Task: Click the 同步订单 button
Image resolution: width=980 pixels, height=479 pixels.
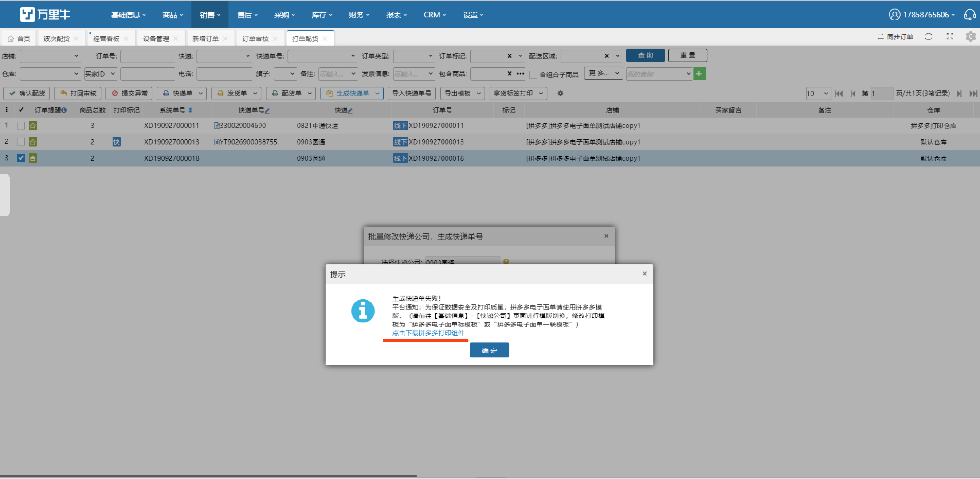Action: click(x=895, y=37)
